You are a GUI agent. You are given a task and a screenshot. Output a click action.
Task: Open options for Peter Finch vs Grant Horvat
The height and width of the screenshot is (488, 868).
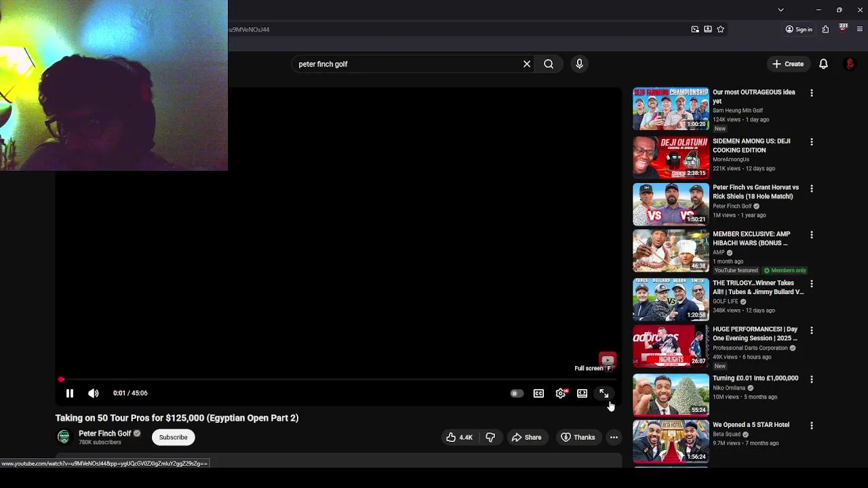pyautogui.click(x=812, y=188)
